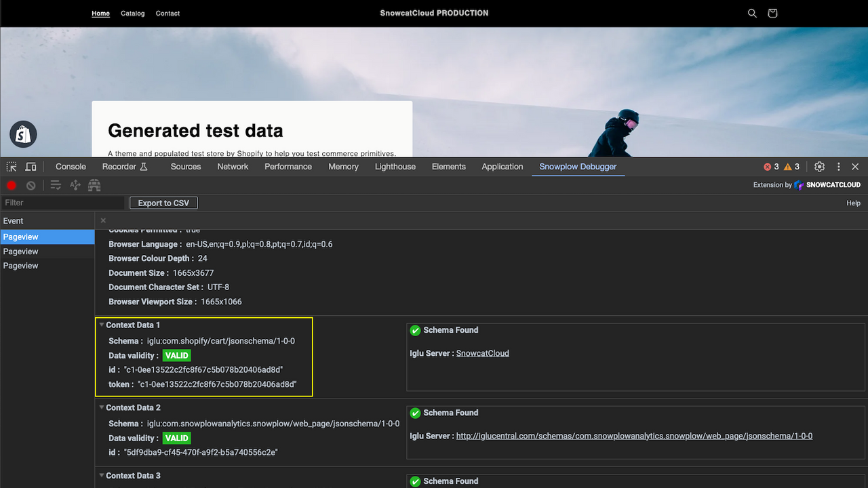Click the igloo schema icon in toolbar
Viewport: 868px width, 488px height.
(94, 185)
